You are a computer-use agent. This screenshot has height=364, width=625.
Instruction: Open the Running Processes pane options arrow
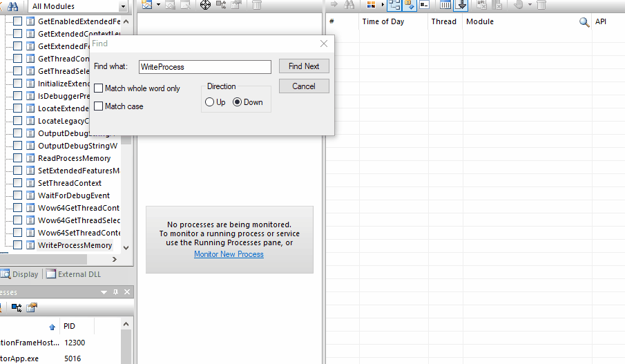click(104, 292)
